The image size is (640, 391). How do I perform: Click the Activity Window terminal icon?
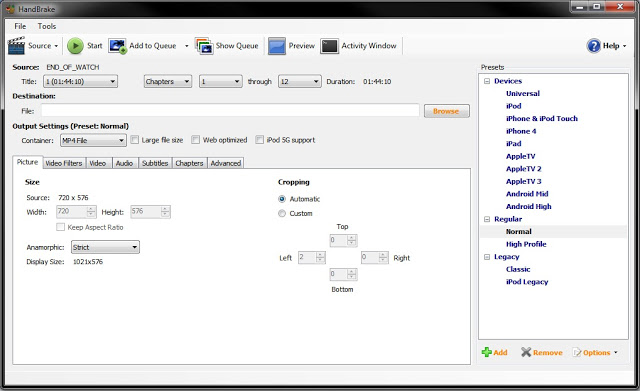click(x=329, y=46)
